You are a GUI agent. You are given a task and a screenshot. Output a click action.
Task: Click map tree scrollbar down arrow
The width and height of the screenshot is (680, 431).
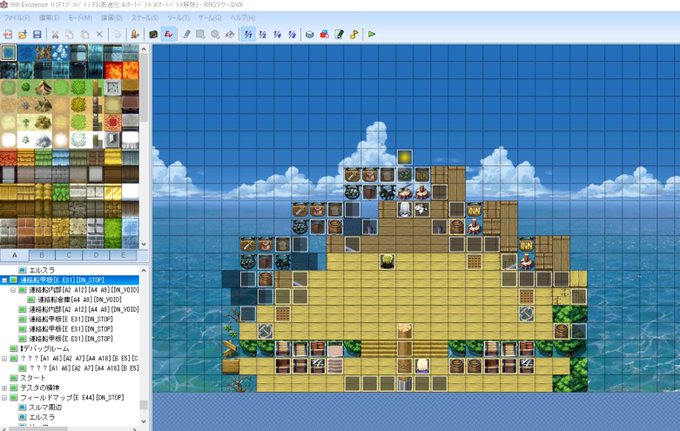(x=144, y=421)
